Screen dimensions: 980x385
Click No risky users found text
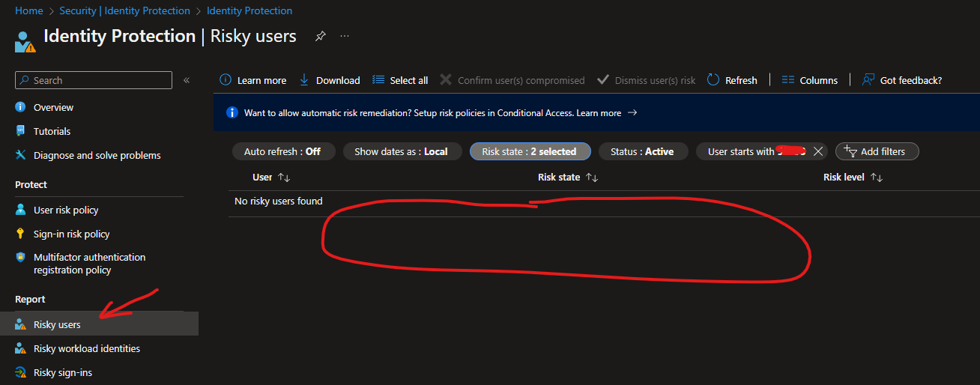click(279, 201)
